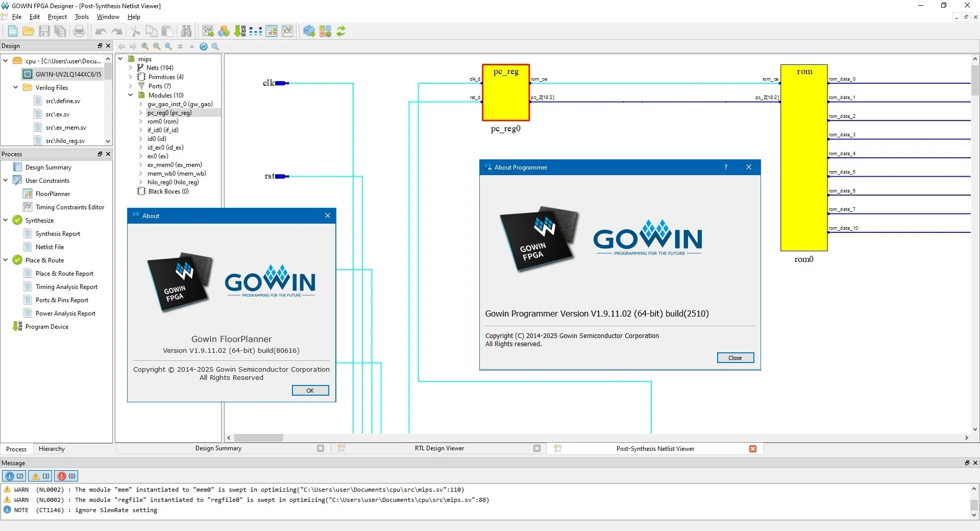Click the green circular refresh toolbar icon

[341, 31]
